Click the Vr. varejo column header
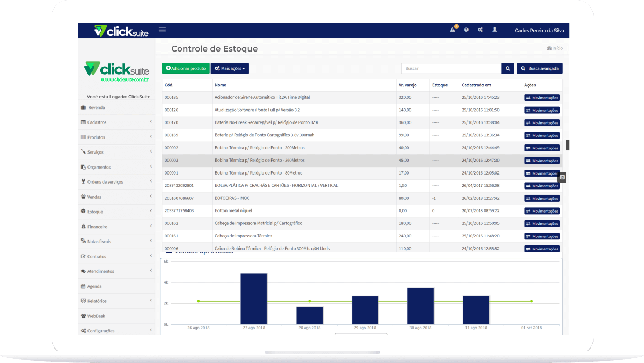Viewport: 644px width, 363px height. point(408,85)
